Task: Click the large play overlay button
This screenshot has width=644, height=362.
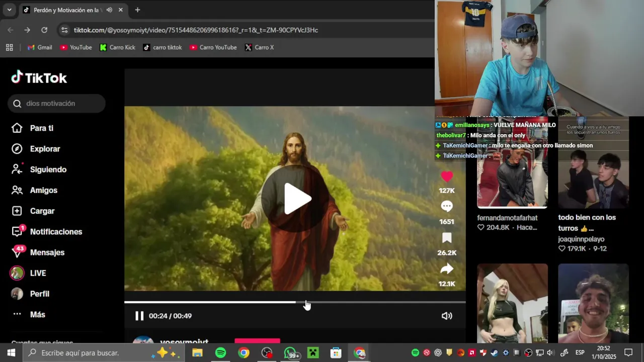Action: [295, 199]
